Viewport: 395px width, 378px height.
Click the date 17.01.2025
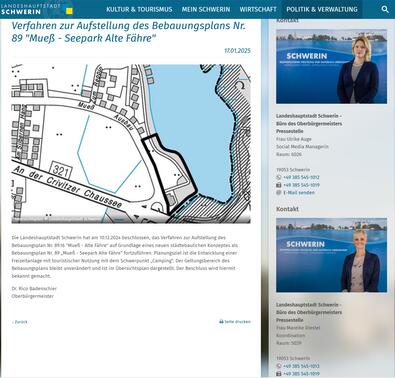[237, 51]
